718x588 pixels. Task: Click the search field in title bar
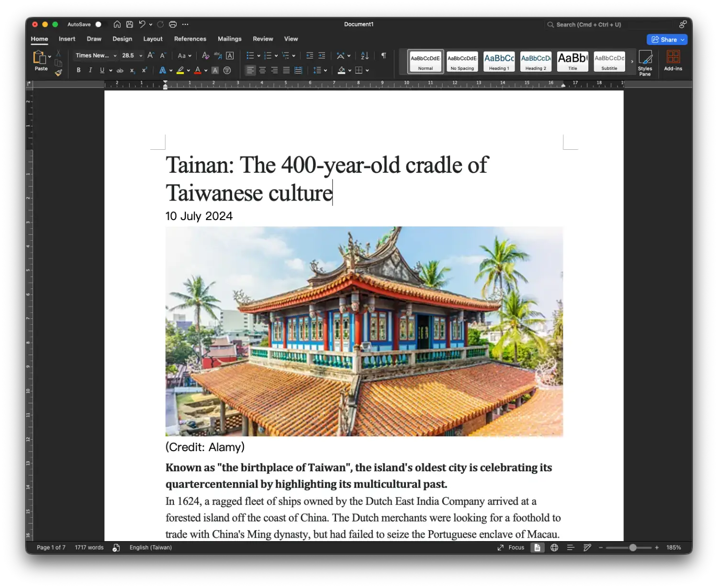pos(609,24)
